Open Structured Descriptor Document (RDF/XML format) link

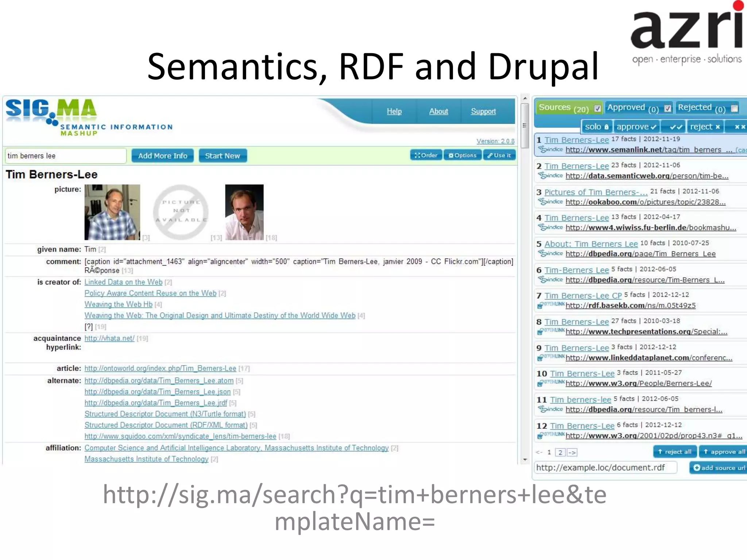click(166, 425)
